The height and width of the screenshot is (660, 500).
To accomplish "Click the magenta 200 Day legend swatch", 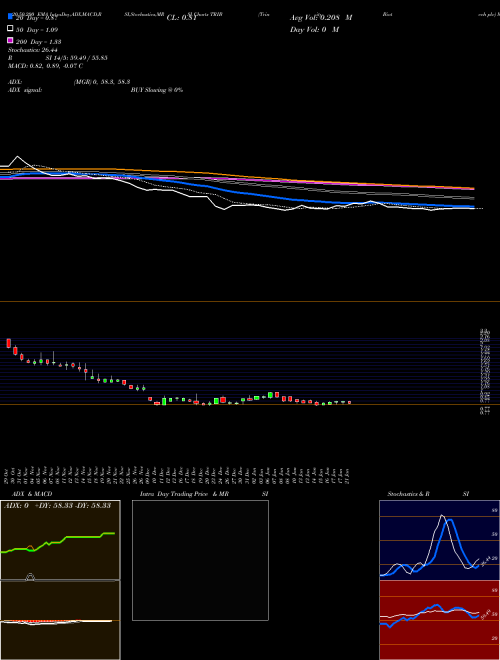I will coord(10,41).
